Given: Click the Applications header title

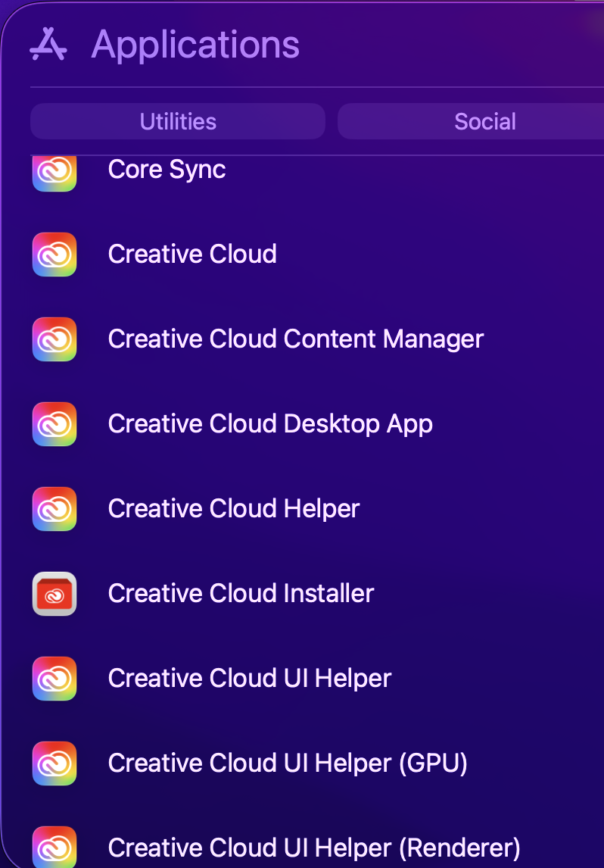Looking at the screenshot, I should click(195, 45).
